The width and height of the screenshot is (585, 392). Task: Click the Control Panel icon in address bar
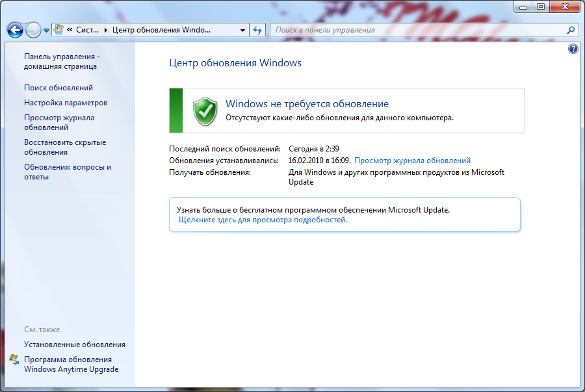tap(58, 29)
